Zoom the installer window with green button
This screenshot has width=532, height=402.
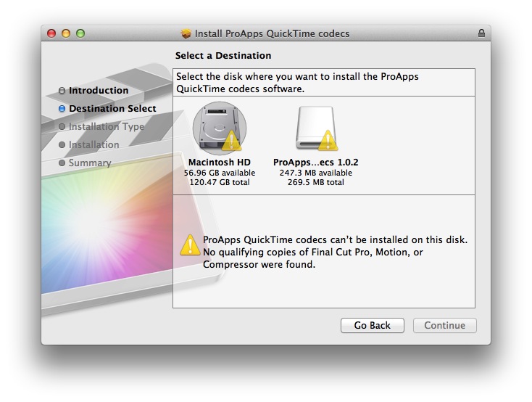pos(80,33)
